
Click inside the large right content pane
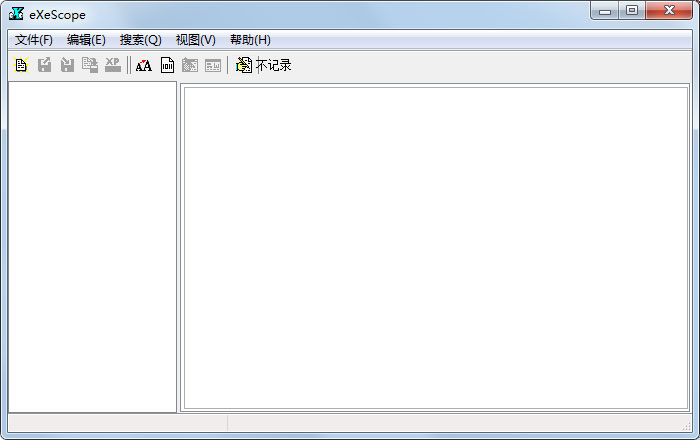tap(436, 247)
